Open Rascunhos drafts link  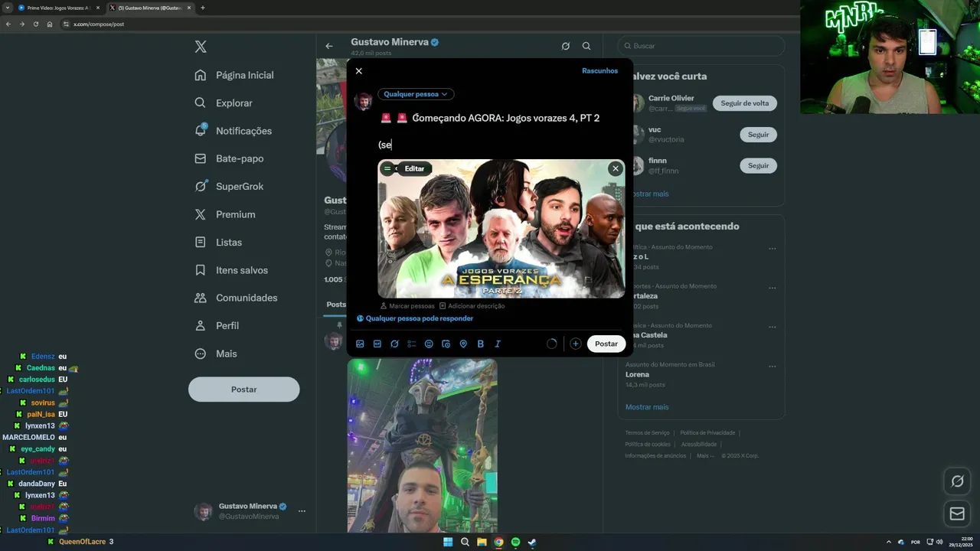pyautogui.click(x=599, y=71)
